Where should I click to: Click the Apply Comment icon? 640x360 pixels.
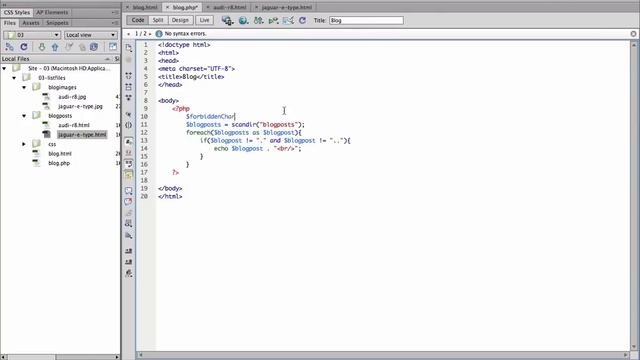[x=129, y=191]
